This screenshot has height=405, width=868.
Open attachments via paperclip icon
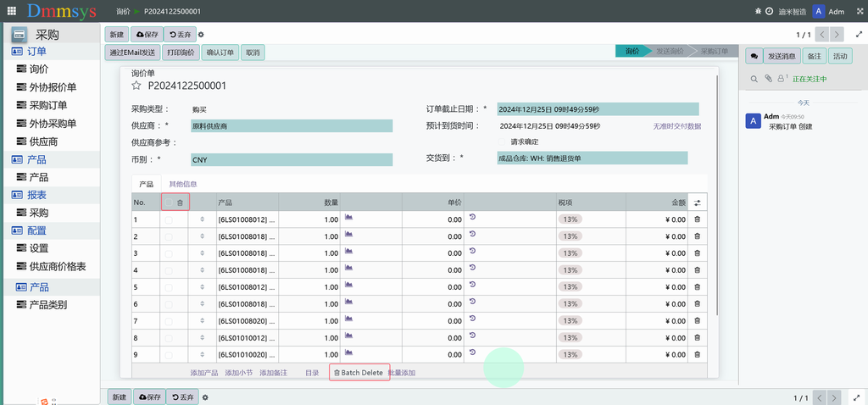click(x=768, y=79)
